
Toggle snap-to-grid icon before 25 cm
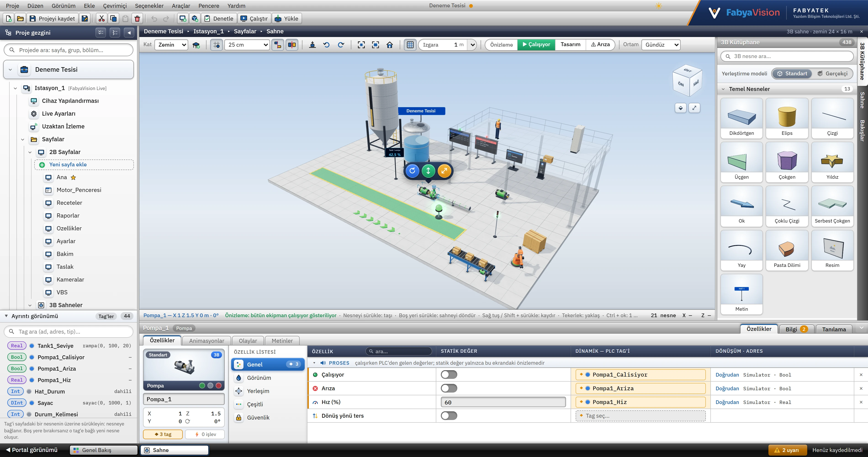click(216, 45)
